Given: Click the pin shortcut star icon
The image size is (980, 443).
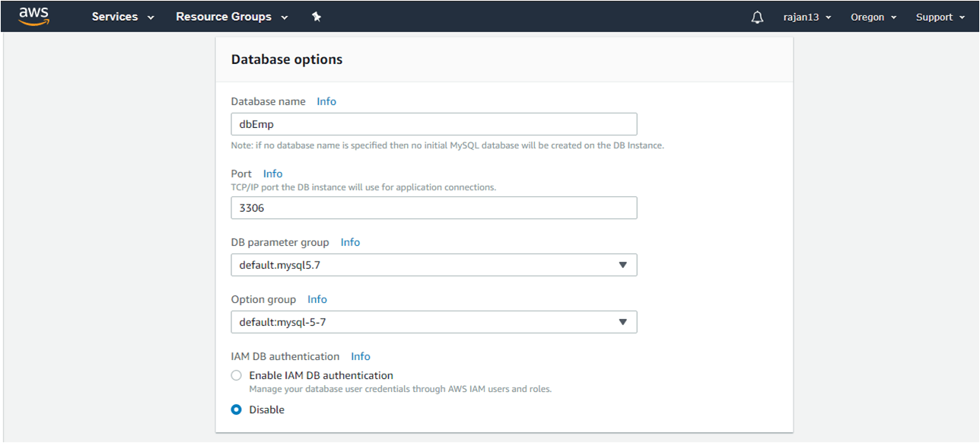Looking at the screenshot, I should coord(317,16).
